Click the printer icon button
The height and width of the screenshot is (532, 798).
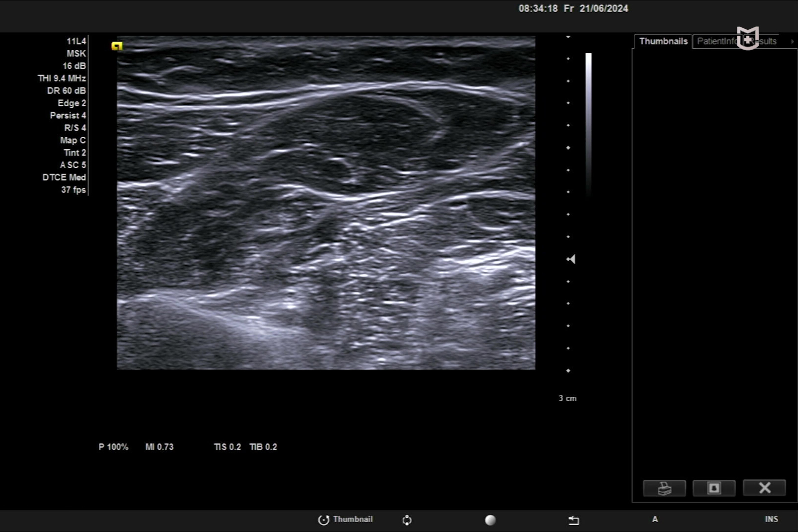664,488
